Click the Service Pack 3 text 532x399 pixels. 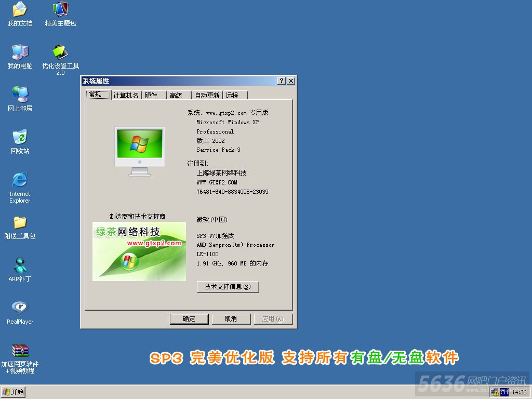[219, 150]
